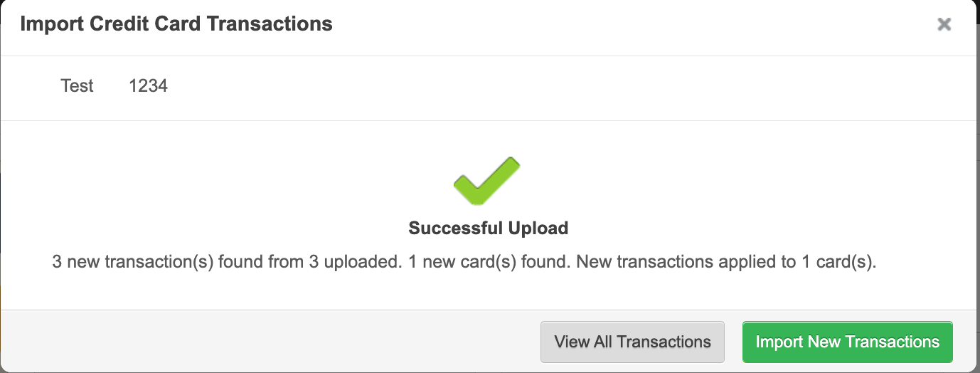980x373 pixels.
Task: Click 'New transactions applied to 1 card(s)' text
Action: 726,262
